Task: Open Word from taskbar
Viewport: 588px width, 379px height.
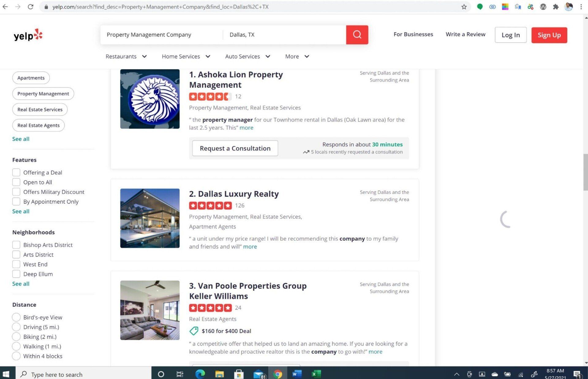Action: 297,374
